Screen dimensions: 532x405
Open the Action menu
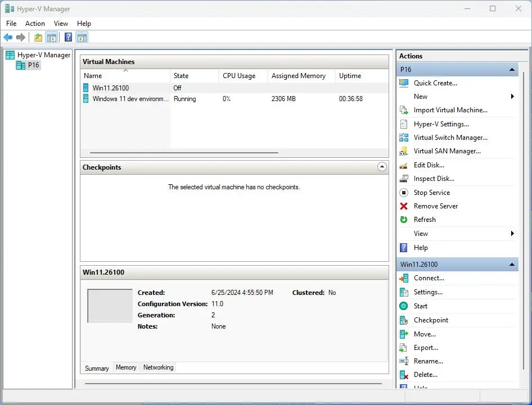(35, 24)
